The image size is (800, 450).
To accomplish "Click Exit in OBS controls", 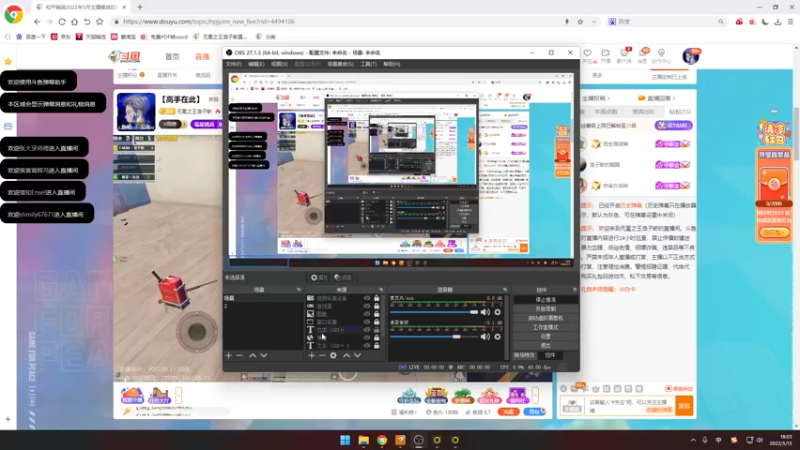I will tap(545, 345).
